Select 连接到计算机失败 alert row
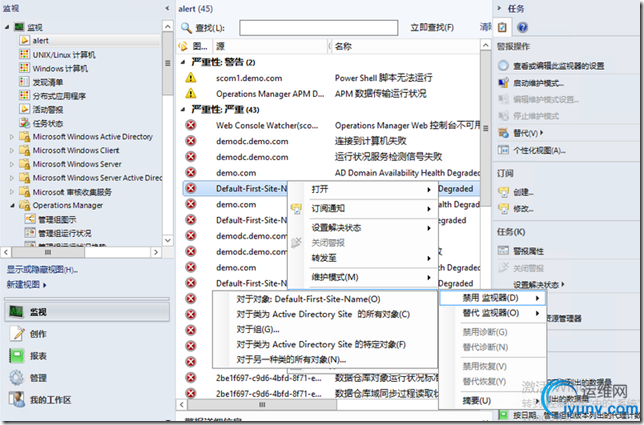Image resolution: width=644 pixels, height=425 pixels. [331, 141]
